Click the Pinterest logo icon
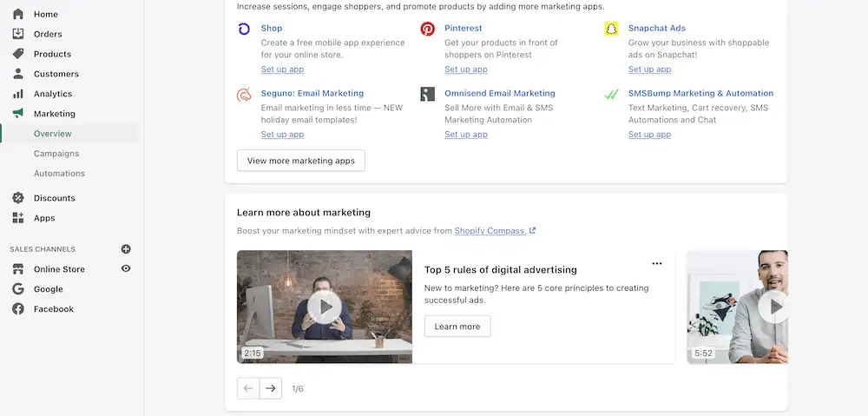Viewport: 868px width, 416px height. tap(427, 29)
